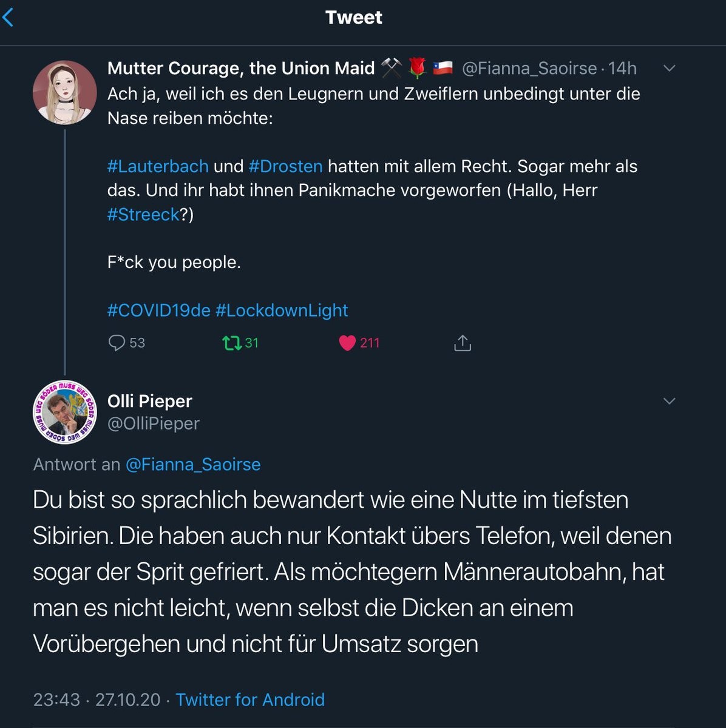Open the #COVID19de hashtag
The width and height of the screenshot is (726, 728).
(158, 311)
